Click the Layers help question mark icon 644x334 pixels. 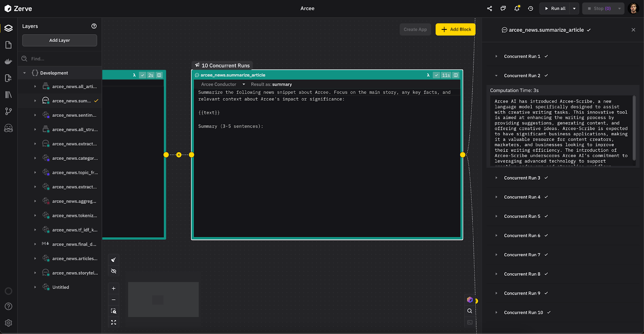[94, 26]
